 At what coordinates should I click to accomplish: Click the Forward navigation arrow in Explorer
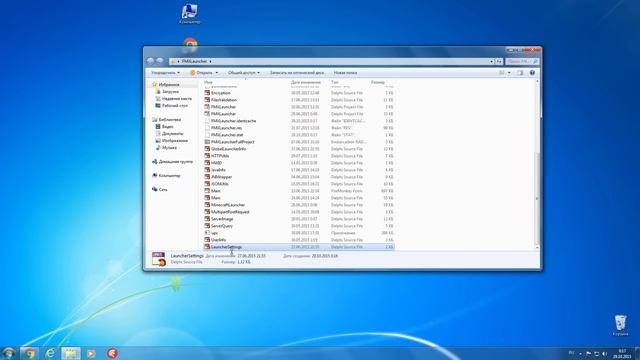click(160, 61)
